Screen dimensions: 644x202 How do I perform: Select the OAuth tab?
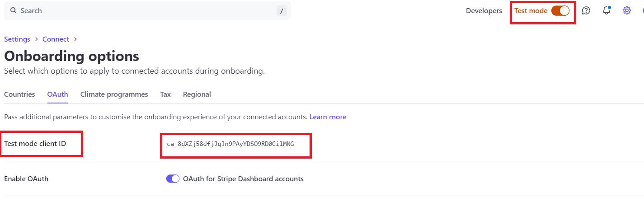coord(57,94)
